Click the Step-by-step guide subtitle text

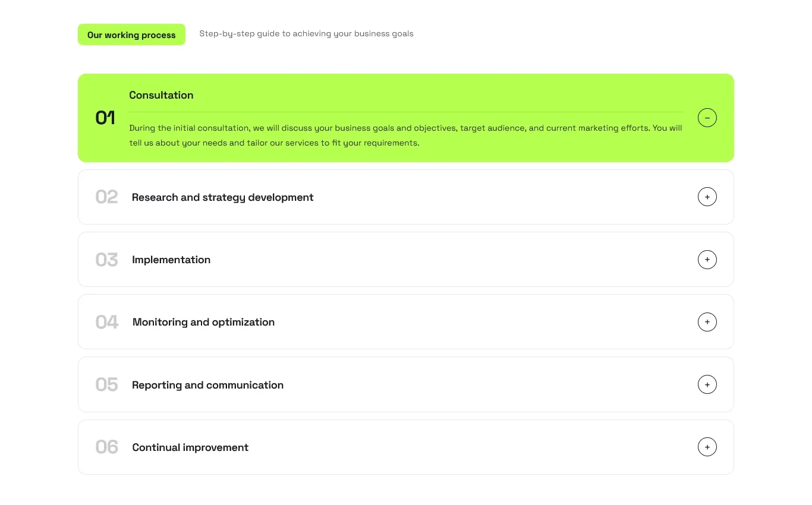[x=306, y=34]
